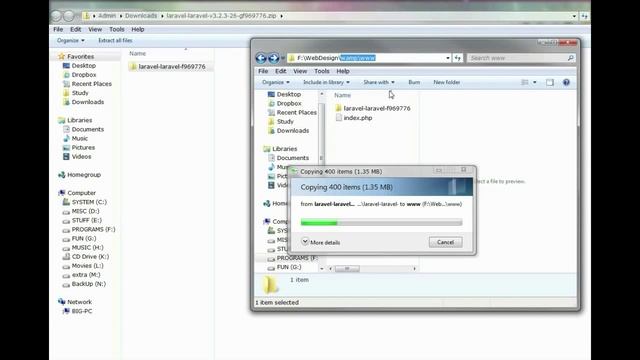
Task: Open Movies (L:) drive
Action: pos(83,266)
